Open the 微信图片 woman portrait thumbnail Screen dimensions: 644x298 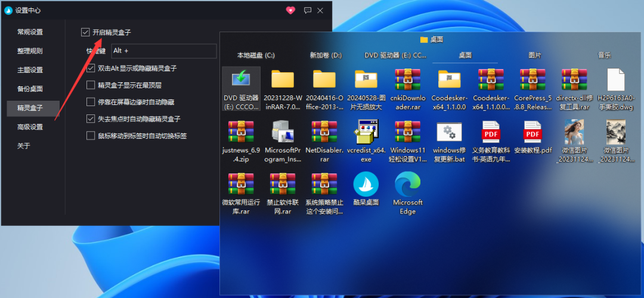(x=574, y=131)
